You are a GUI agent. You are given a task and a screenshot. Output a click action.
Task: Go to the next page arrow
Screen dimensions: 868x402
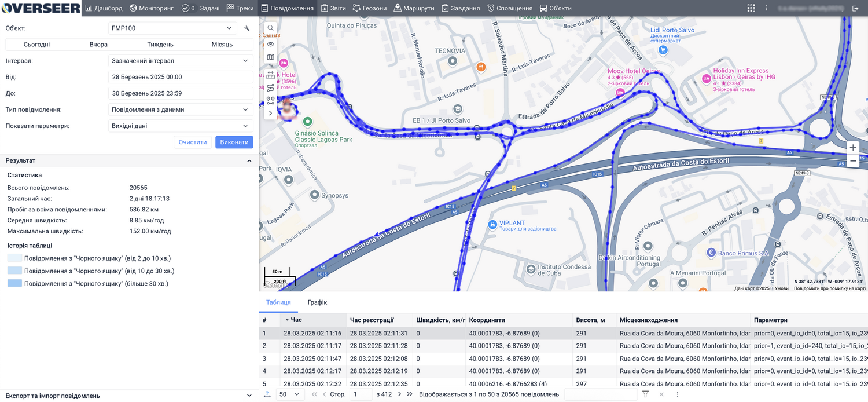point(399,394)
